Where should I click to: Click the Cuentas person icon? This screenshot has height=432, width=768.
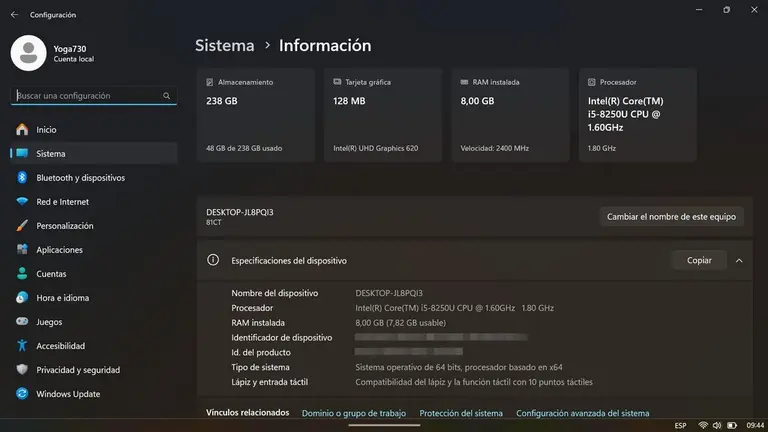pos(22,273)
